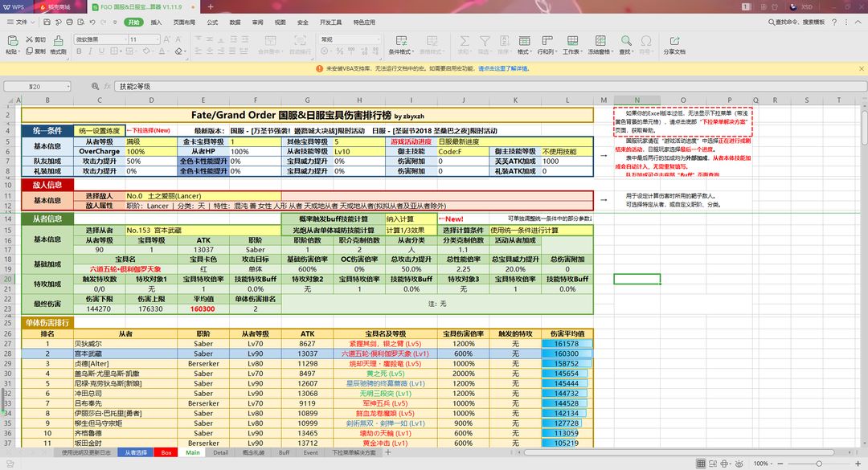Click the help question mark icon

(x=834, y=22)
